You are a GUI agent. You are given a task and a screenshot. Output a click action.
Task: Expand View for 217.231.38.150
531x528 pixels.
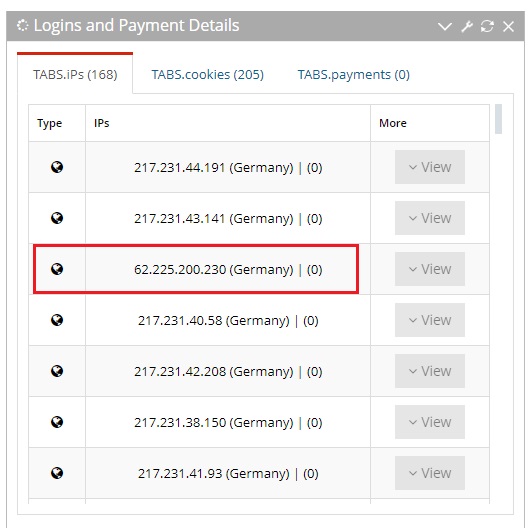430,422
